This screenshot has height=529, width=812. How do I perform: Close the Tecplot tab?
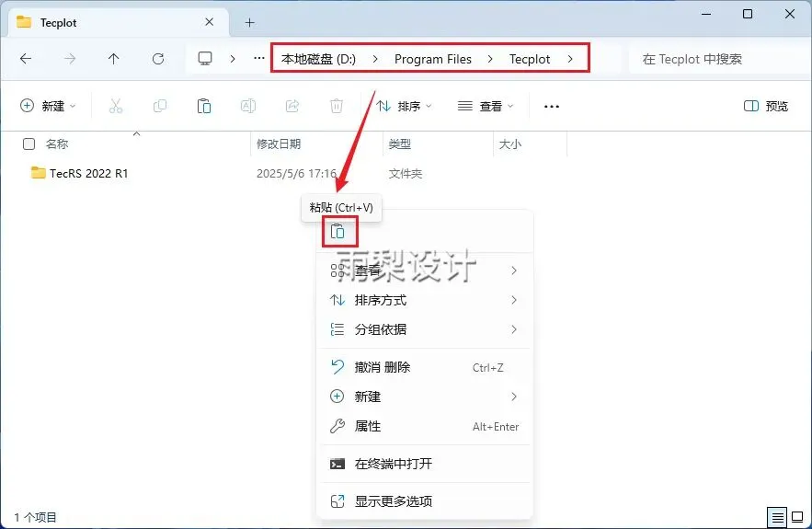point(210,22)
